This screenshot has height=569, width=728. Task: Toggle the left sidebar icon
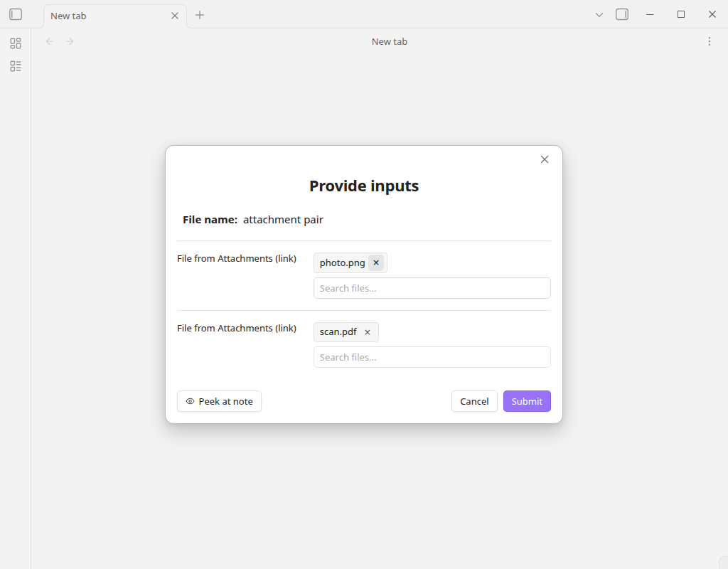pos(16,14)
